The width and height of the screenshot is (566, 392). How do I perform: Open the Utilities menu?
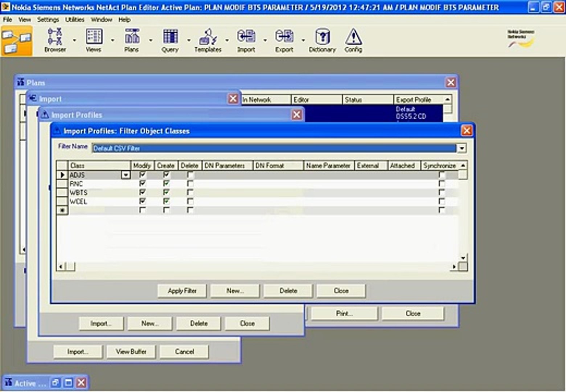75,20
